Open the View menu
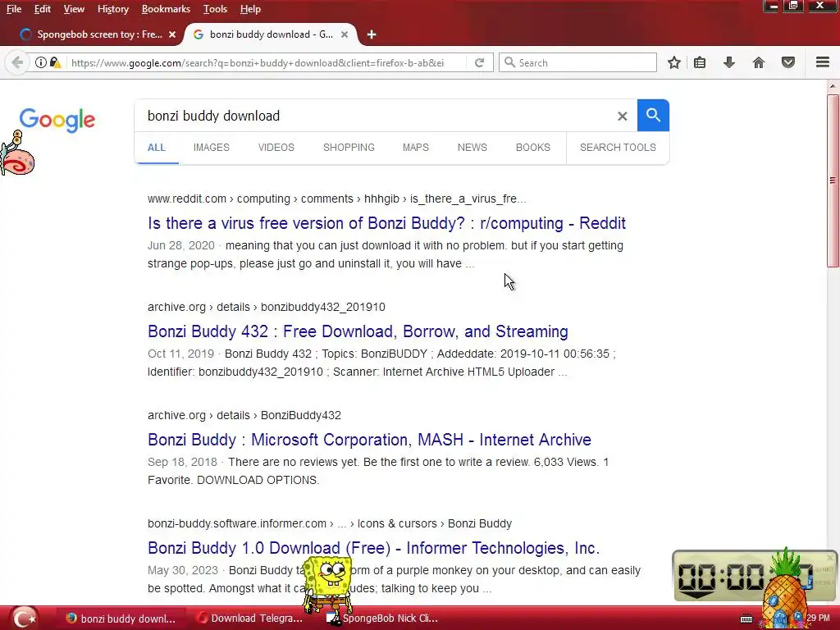Image resolution: width=840 pixels, height=630 pixels. pyautogui.click(x=74, y=9)
